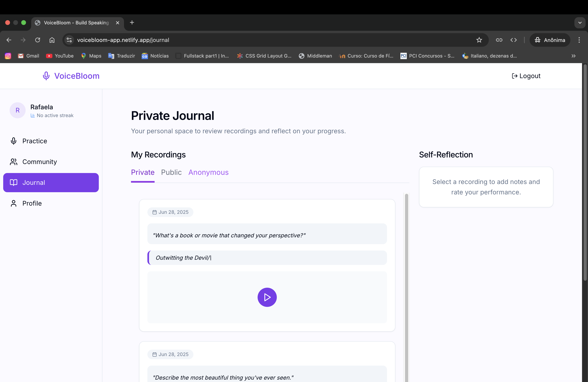
Task: Reload the page using the refresh icon
Action: (x=38, y=40)
